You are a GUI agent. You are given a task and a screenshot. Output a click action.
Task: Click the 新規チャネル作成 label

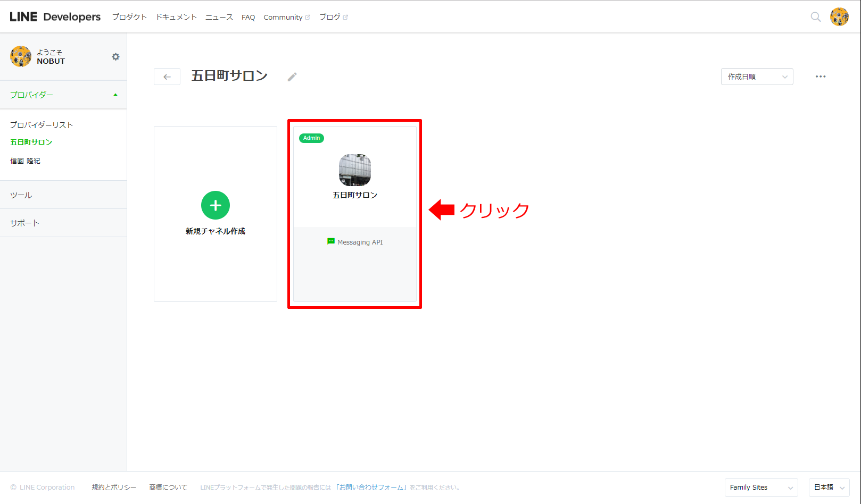point(216,231)
